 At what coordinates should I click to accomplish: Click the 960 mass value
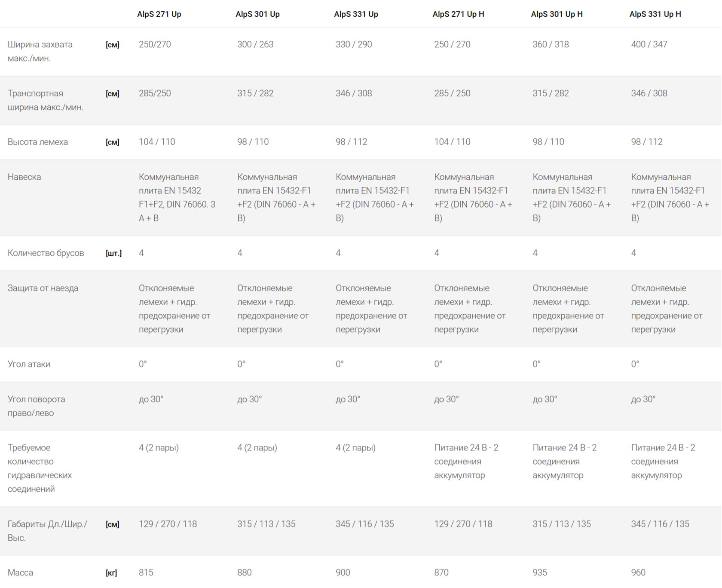coord(638,573)
